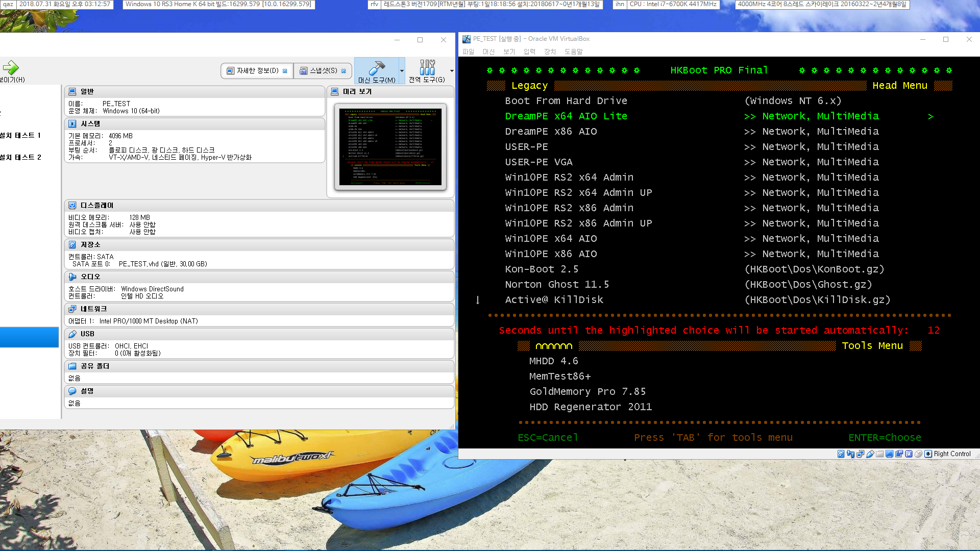The image size is (980, 551).
Task: Click the display monitor status icon
Action: pos(890,454)
